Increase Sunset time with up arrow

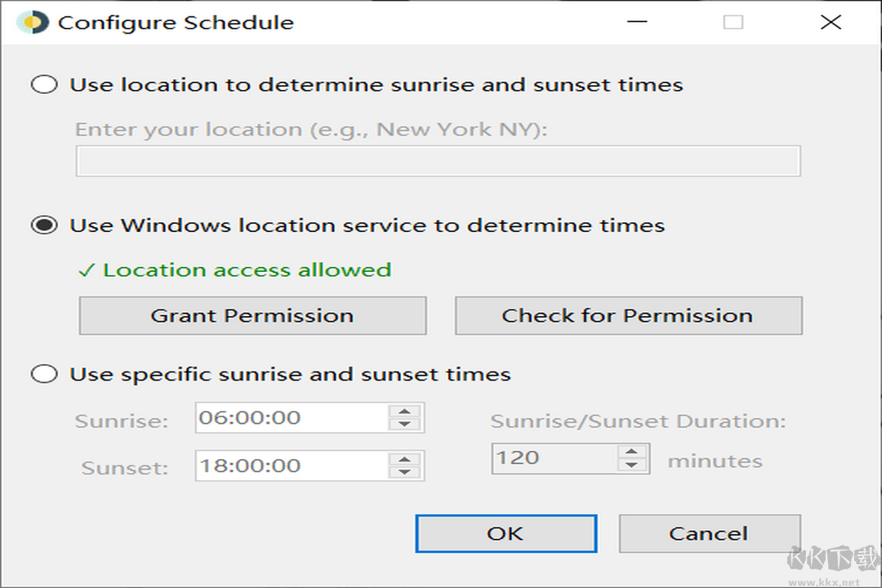click(x=404, y=460)
